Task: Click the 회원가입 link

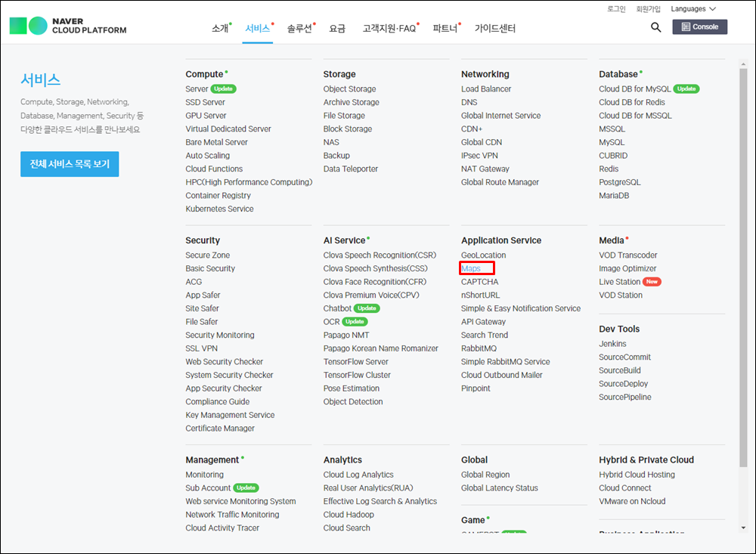Action: click(x=648, y=8)
